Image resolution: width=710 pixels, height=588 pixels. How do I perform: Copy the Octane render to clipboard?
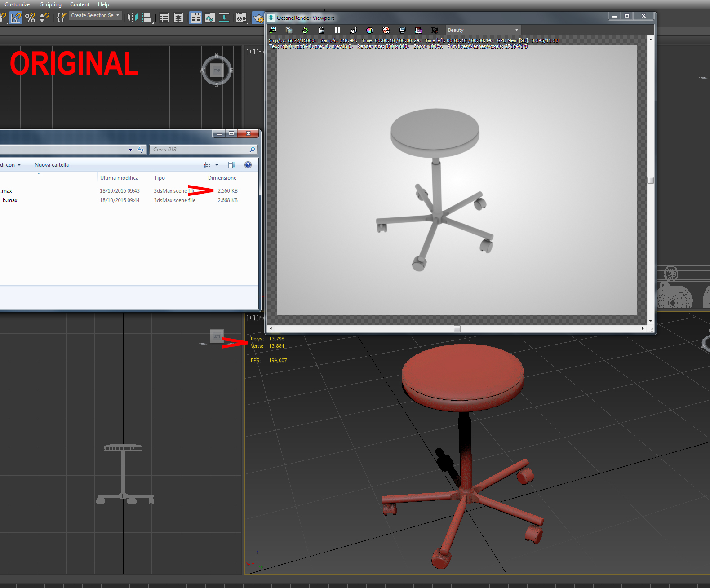tap(289, 30)
